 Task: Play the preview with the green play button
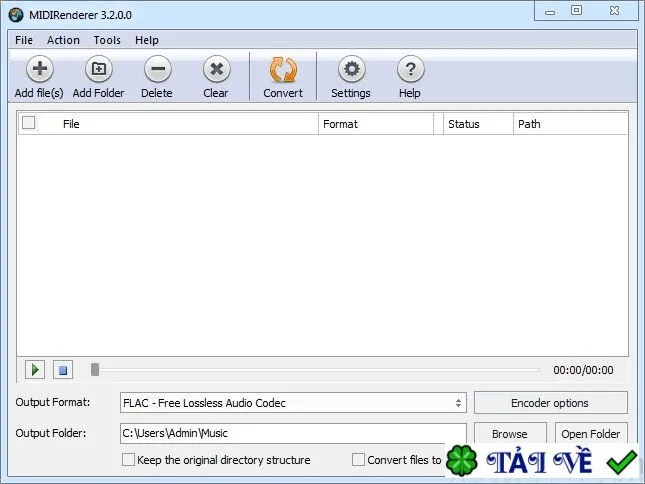[x=35, y=370]
